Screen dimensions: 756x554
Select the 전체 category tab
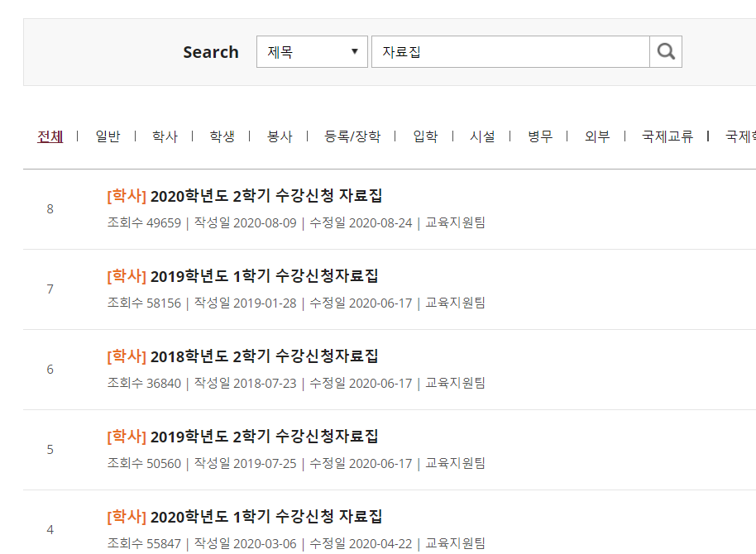[50, 136]
